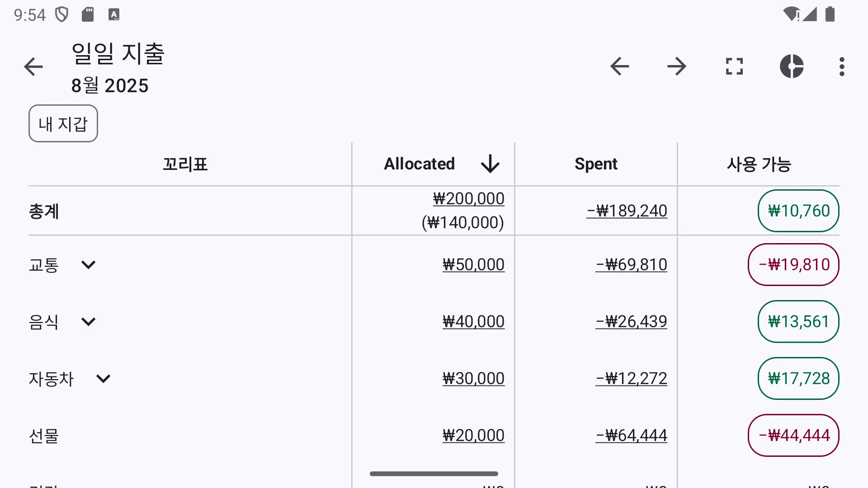Edit the ₩200,000 total allocated amount

[468, 199]
